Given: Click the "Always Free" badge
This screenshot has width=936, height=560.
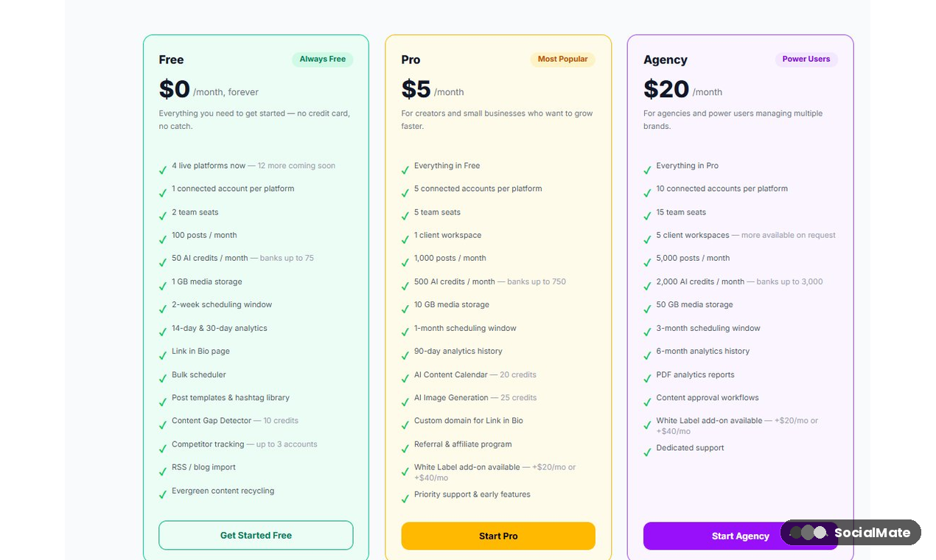Looking at the screenshot, I should coord(322,60).
